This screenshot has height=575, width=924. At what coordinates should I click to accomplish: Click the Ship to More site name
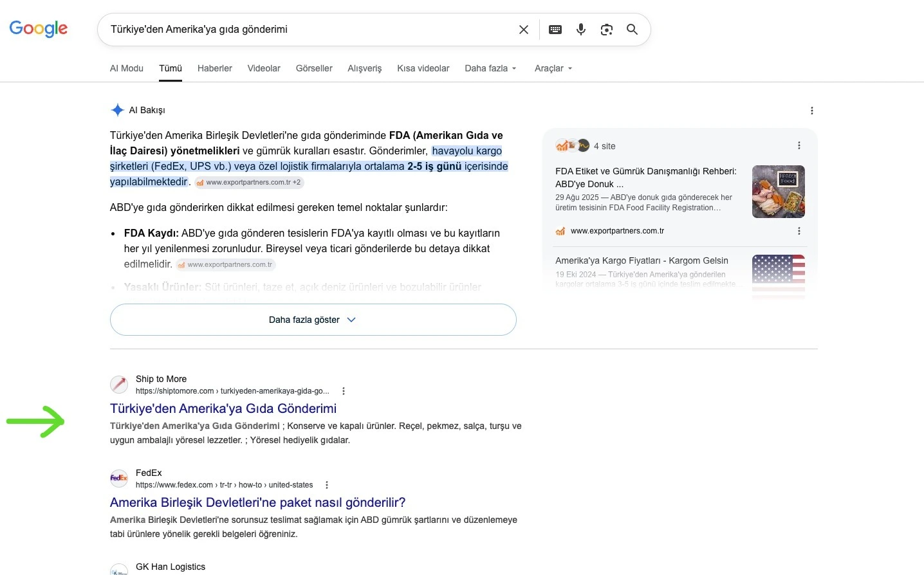pyautogui.click(x=161, y=379)
